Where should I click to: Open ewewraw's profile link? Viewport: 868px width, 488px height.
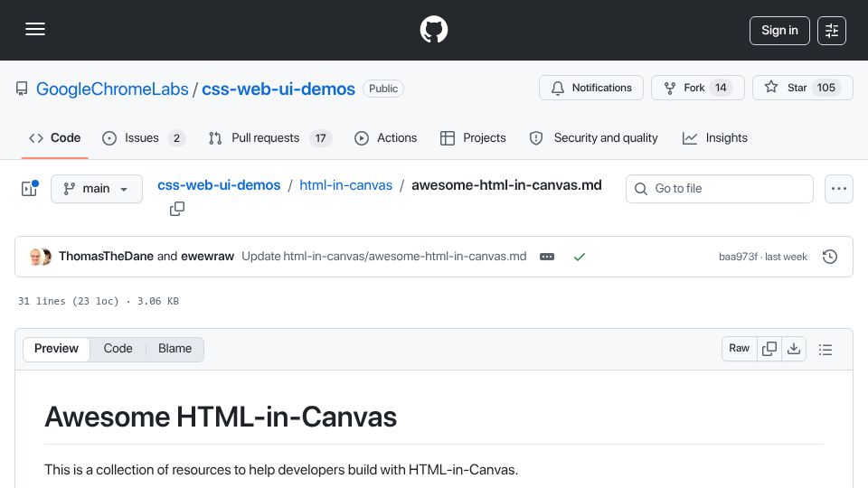pos(208,256)
